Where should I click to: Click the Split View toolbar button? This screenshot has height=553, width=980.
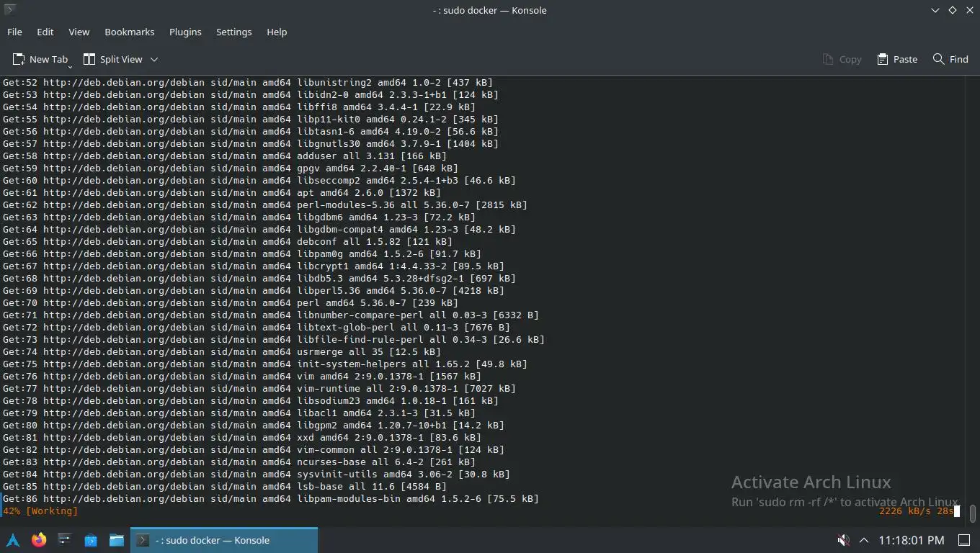pos(113,59)
